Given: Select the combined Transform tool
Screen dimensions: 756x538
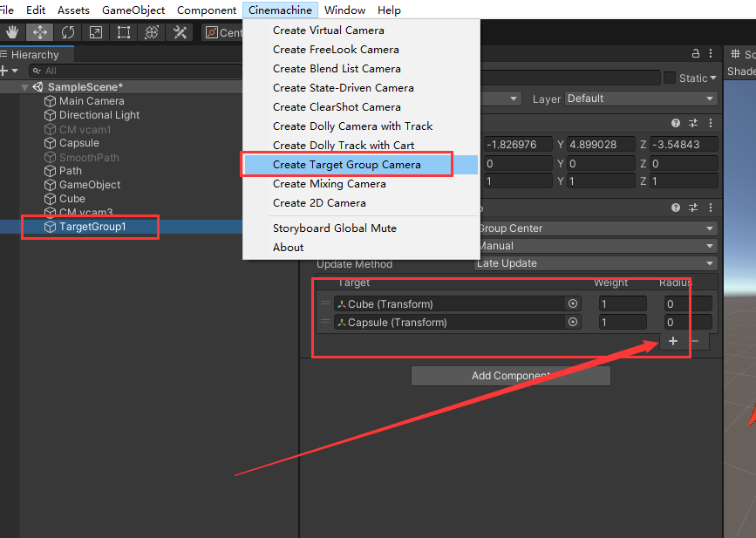Looking at the screenshot, I should [152, 32].
